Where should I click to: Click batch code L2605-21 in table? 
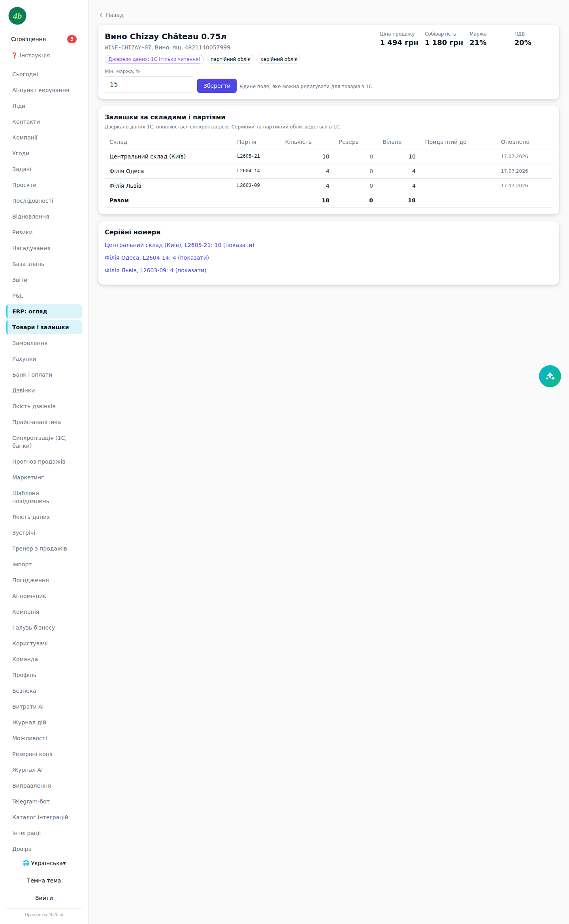point(249,157)
